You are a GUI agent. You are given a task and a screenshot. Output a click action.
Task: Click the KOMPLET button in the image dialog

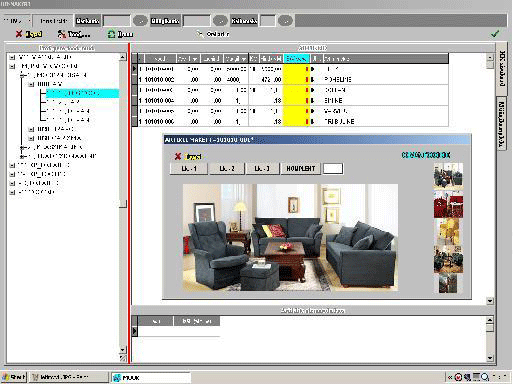pos(301,168)
